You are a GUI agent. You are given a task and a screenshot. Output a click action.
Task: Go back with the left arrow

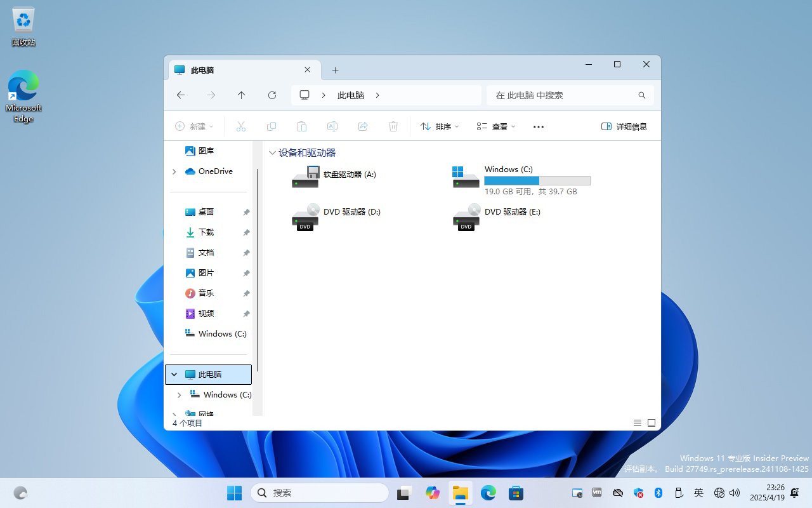click(x=181, y=95)
